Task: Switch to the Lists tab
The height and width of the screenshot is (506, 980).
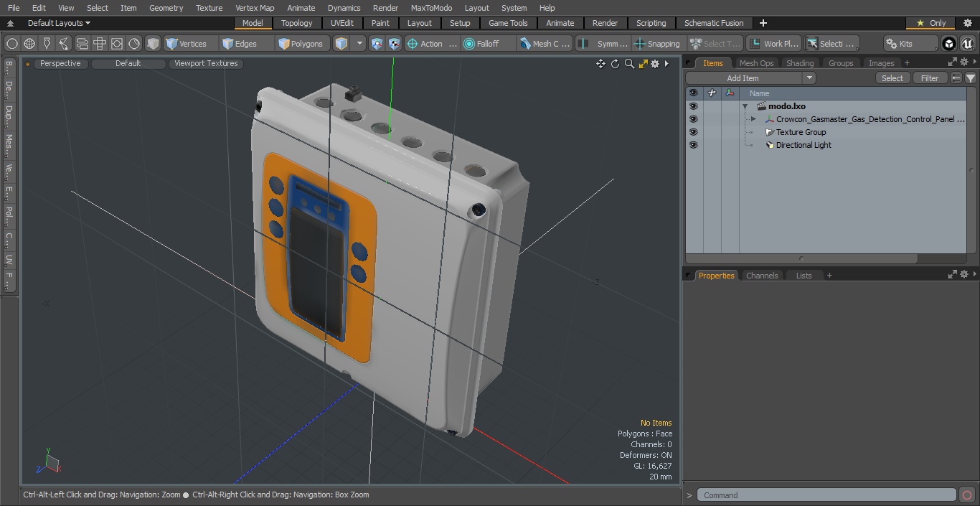Action: point(804,276)
